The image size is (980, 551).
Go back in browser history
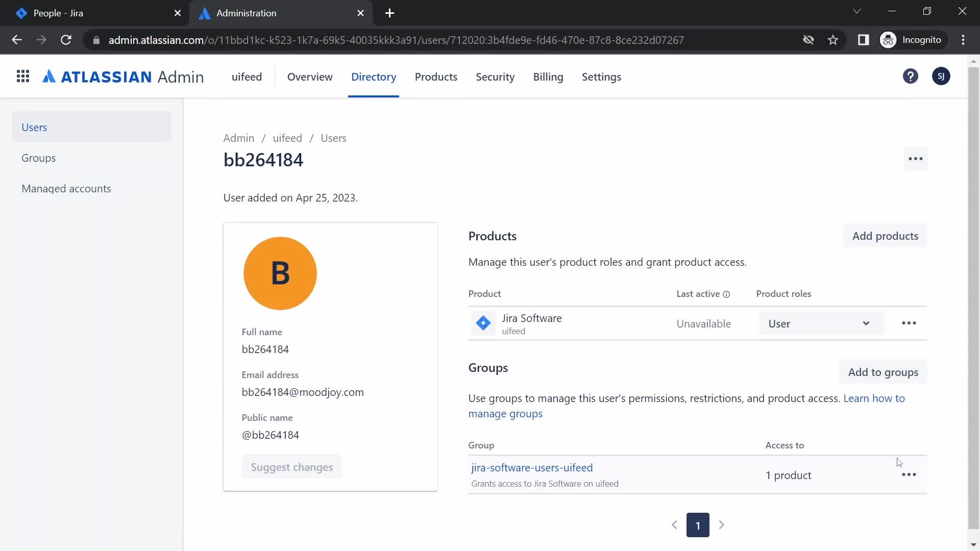coord(17,40)
